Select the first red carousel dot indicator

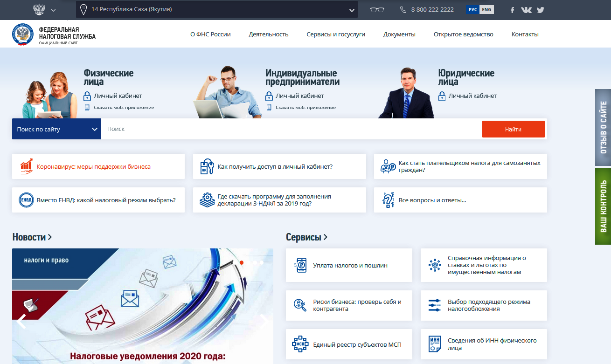242,262
